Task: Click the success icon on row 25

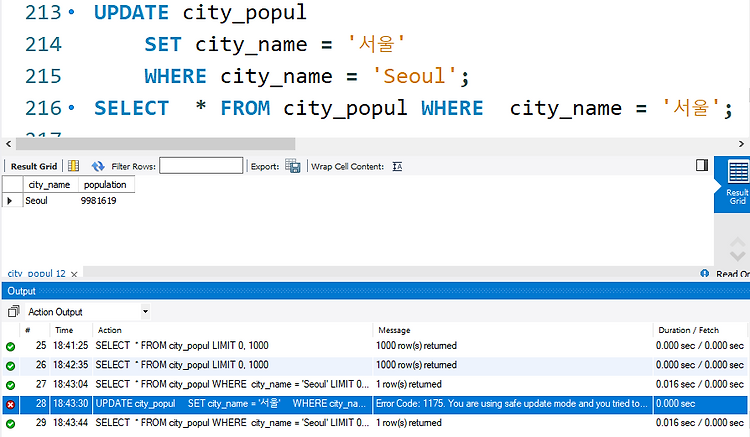Action: pos(10,347)
